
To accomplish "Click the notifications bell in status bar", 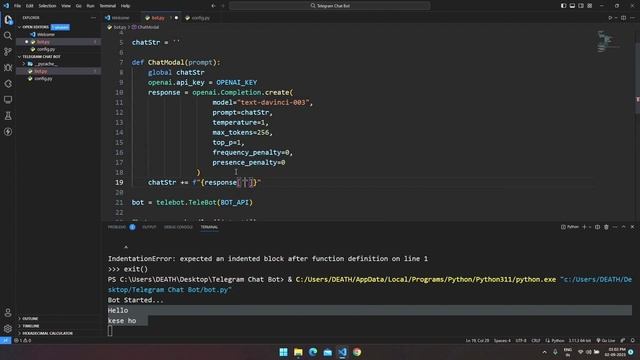I will 633,340.
